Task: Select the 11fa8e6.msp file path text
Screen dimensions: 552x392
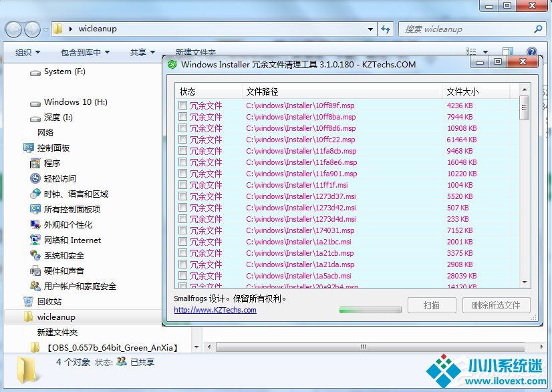Action: click(301, 162)
